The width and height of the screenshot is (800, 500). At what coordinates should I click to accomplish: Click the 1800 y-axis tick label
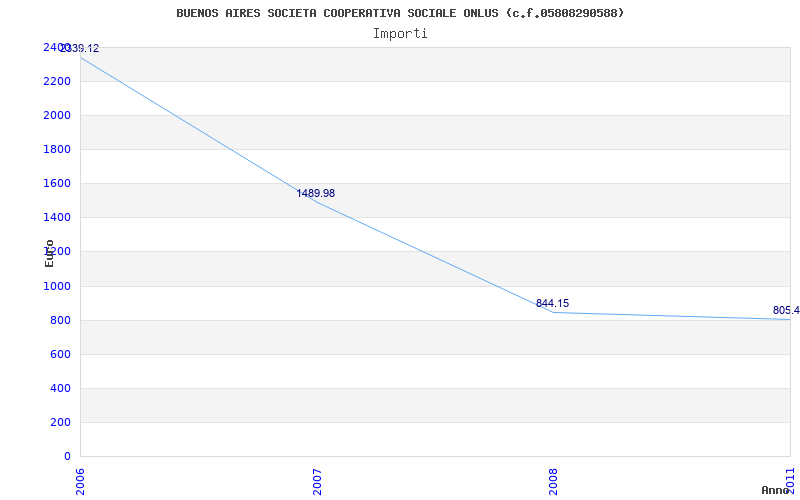coord(57,149)
